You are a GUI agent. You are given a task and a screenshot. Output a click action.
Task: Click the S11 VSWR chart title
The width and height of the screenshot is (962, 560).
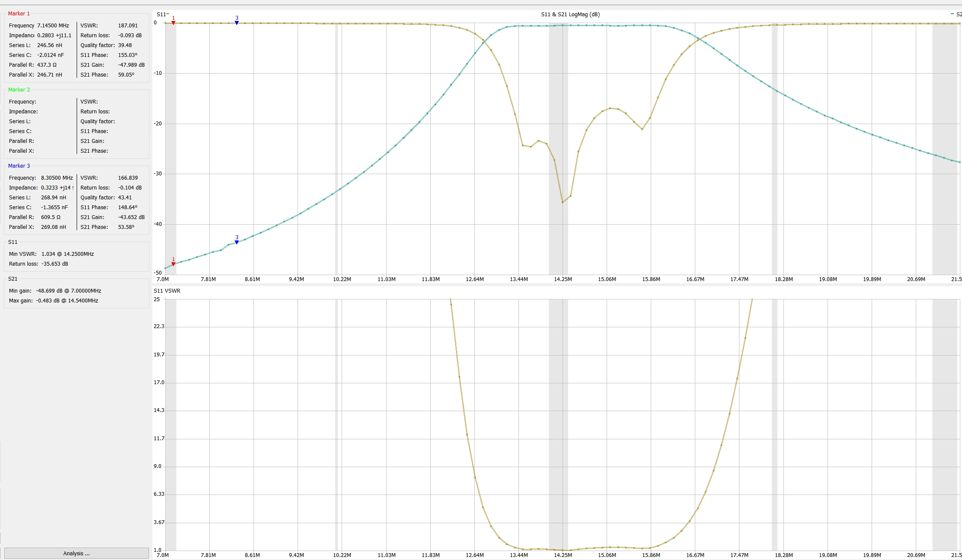(167, 291)
